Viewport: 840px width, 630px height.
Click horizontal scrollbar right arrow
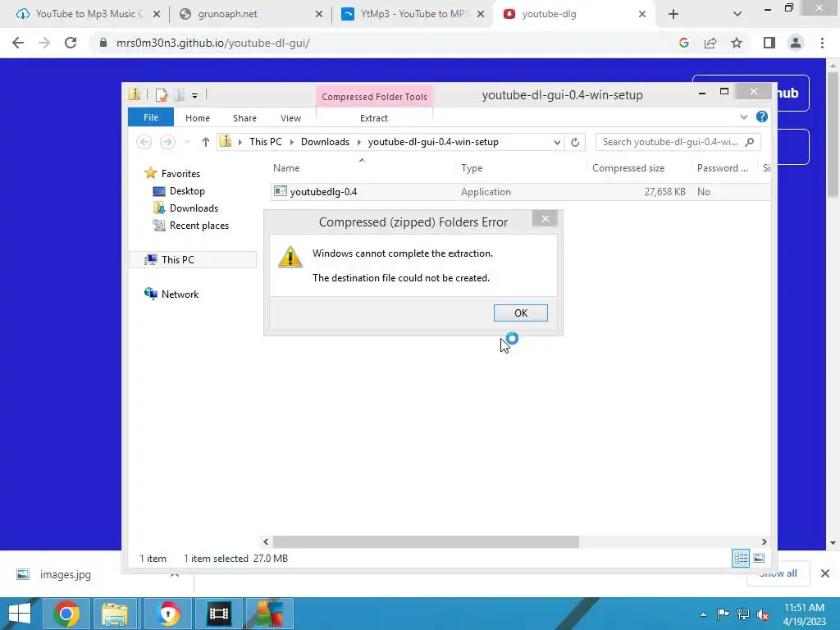(x=764, y=541)
